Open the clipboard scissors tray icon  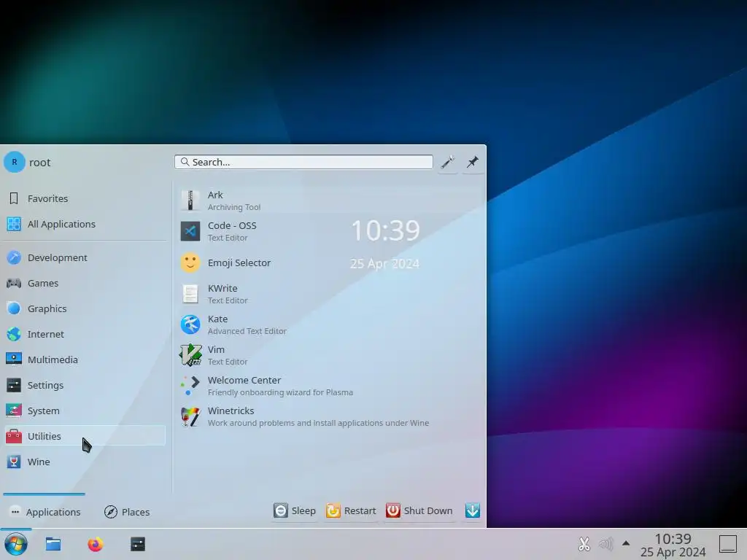[584, 544]
